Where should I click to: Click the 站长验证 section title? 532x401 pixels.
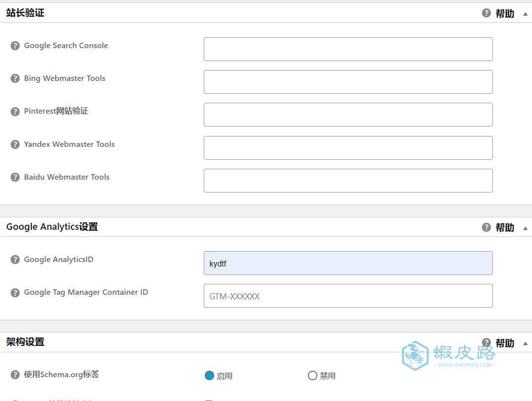point(25,13)
